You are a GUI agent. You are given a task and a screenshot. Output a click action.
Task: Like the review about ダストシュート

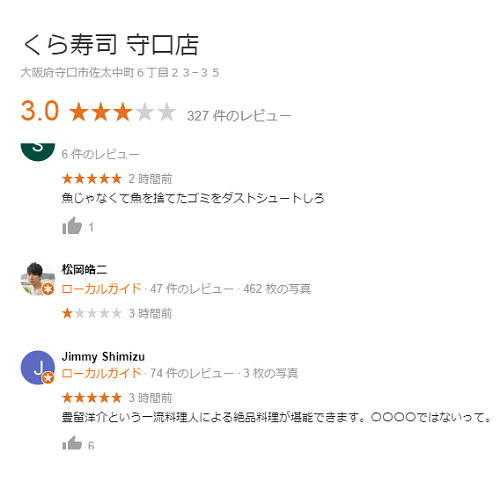coord(72,226)
